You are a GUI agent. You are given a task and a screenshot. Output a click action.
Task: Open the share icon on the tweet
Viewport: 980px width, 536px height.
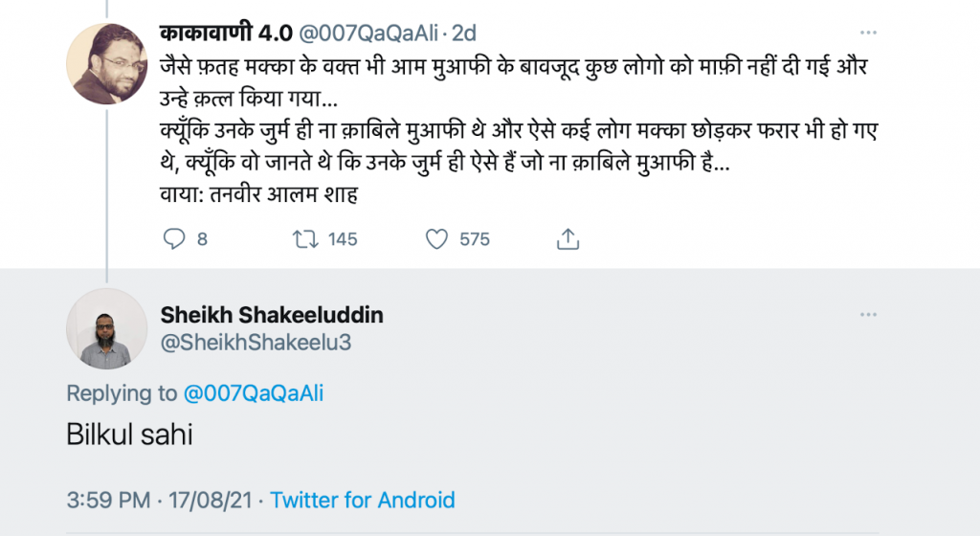point(568,238)
